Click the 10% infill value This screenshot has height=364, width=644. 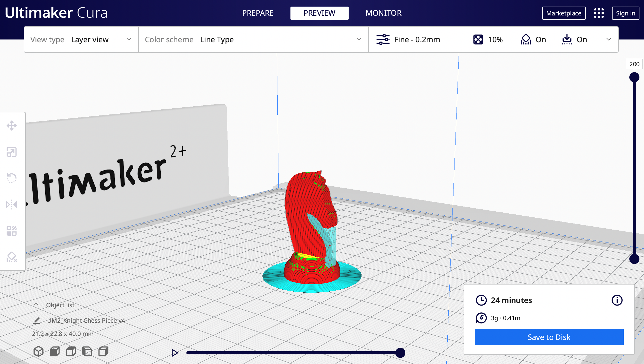(495, 39)
